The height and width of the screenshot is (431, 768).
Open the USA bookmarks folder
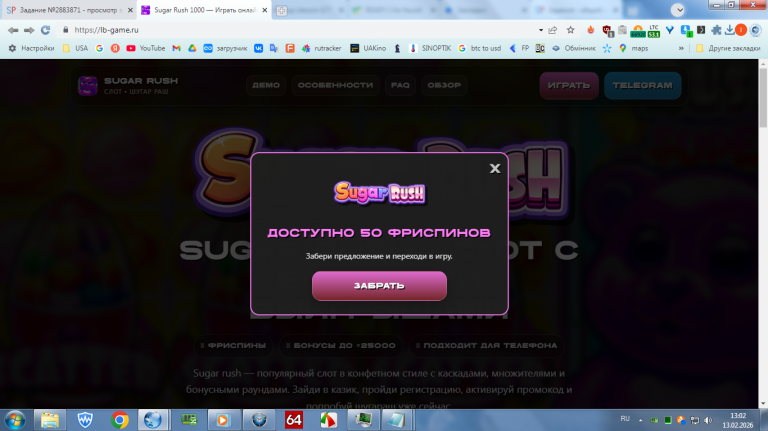coord(75,48)
